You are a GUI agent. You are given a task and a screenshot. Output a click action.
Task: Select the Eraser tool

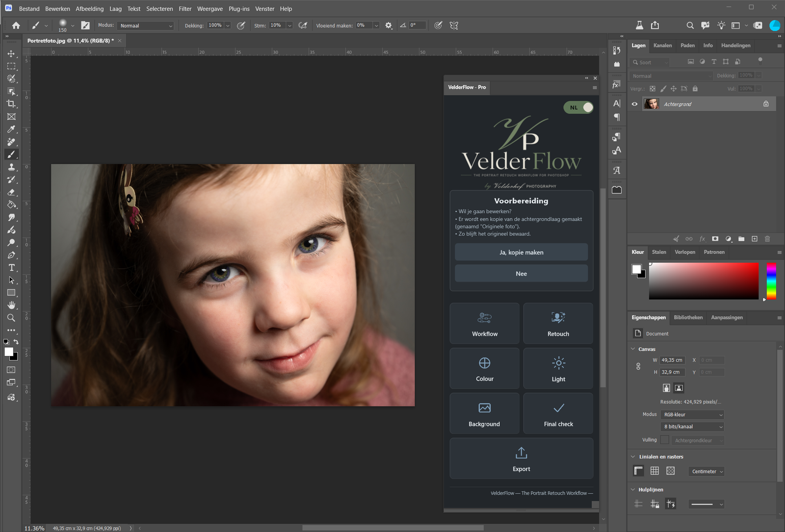pos(11,192)
